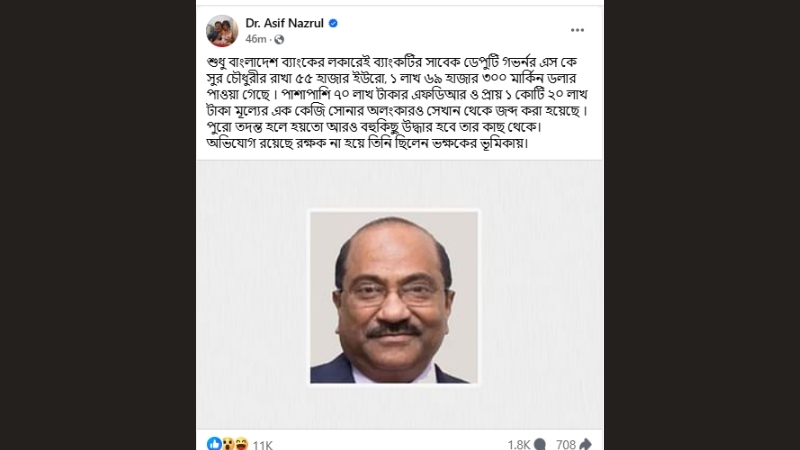The width and height of the screenshot is (800, 450).
Task: Open the 708 shares count
Action: pos(566,445)
